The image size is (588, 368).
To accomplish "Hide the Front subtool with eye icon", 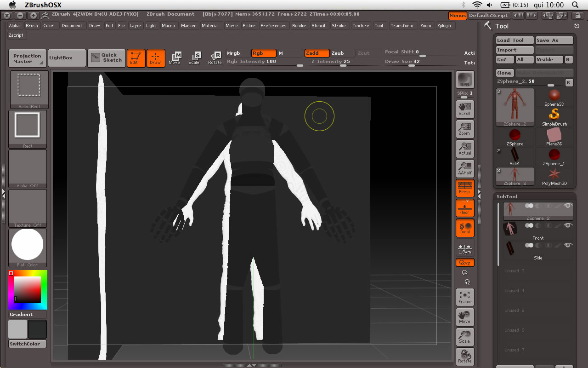I will [568, 225].
